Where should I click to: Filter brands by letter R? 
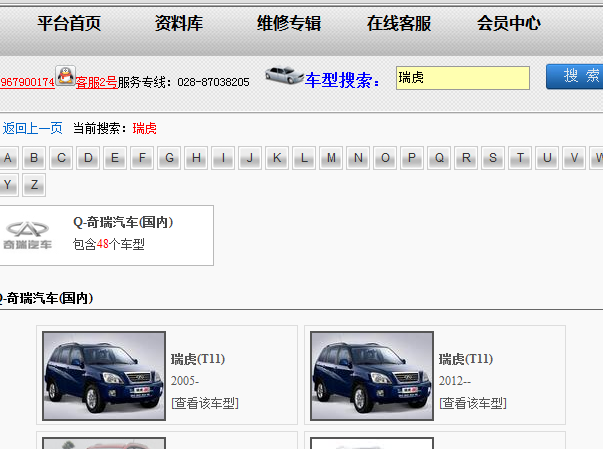(x=466, y=158)
